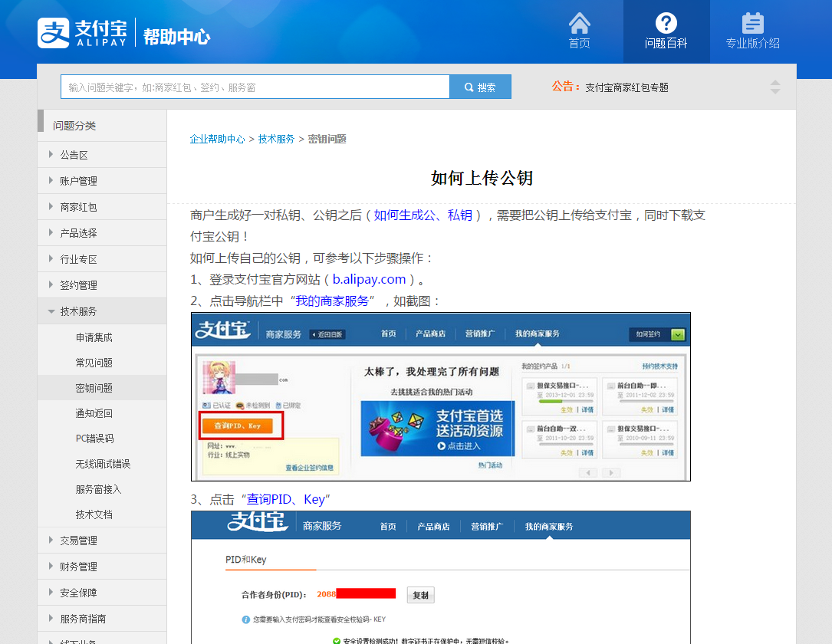Click 如何生成公、私钥 link
832x644 pixels.
click(423, 215)
